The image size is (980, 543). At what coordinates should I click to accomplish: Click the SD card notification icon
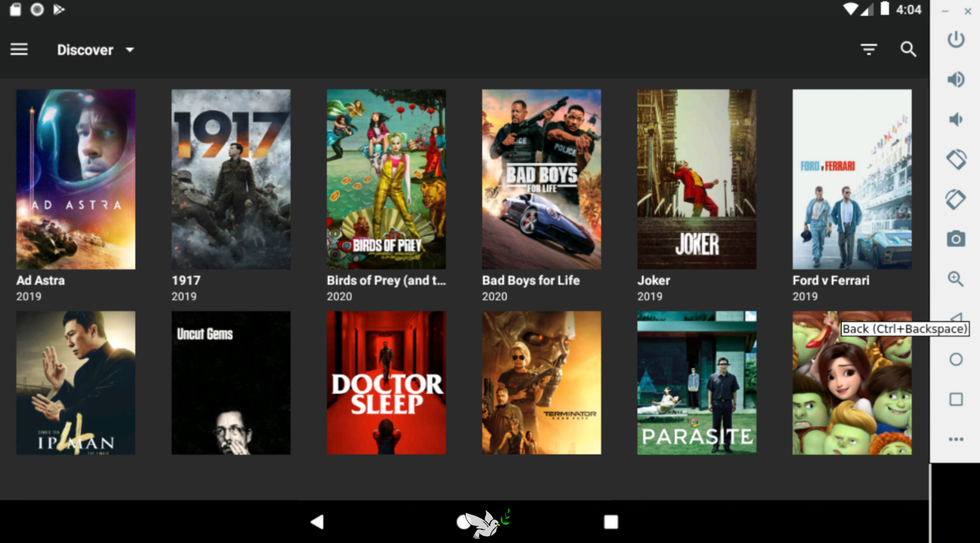point(15,9)
